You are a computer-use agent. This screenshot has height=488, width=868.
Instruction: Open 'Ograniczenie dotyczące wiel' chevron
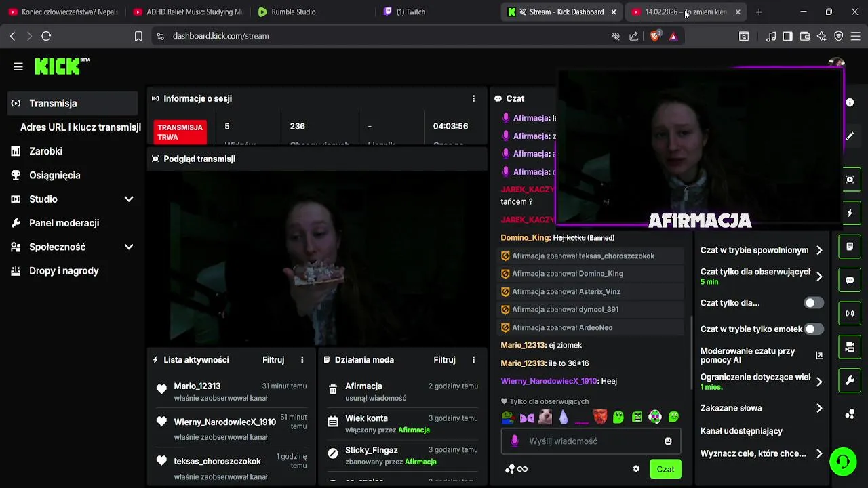click(x=819, y=382)
